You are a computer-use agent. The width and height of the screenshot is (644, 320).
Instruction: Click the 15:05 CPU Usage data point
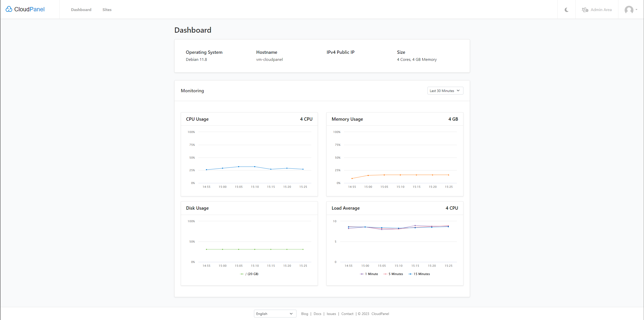pyautogui.click(x=238, y=167)
